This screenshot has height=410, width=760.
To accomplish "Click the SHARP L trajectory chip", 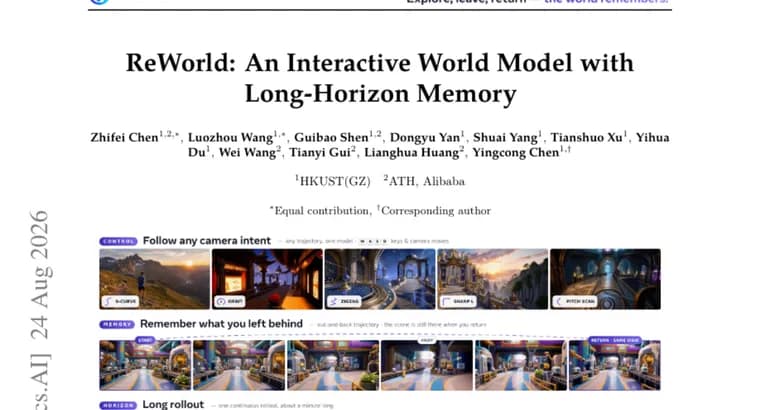I will click(458, 301).
